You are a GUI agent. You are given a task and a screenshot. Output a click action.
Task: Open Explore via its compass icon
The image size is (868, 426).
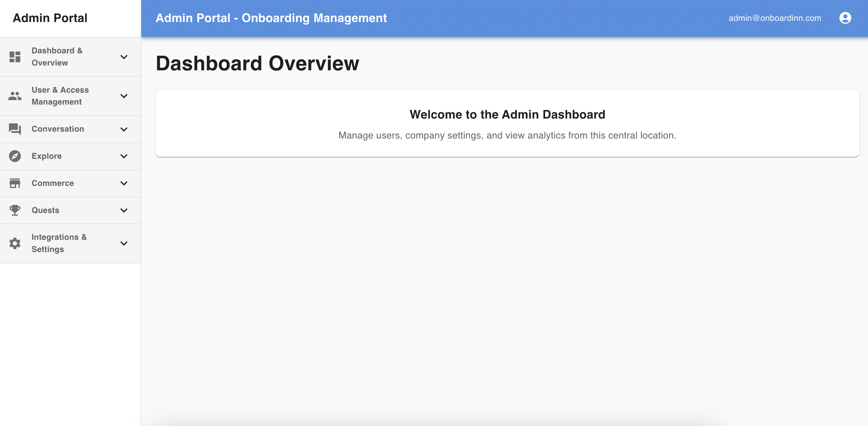click(x=15, y=156)
